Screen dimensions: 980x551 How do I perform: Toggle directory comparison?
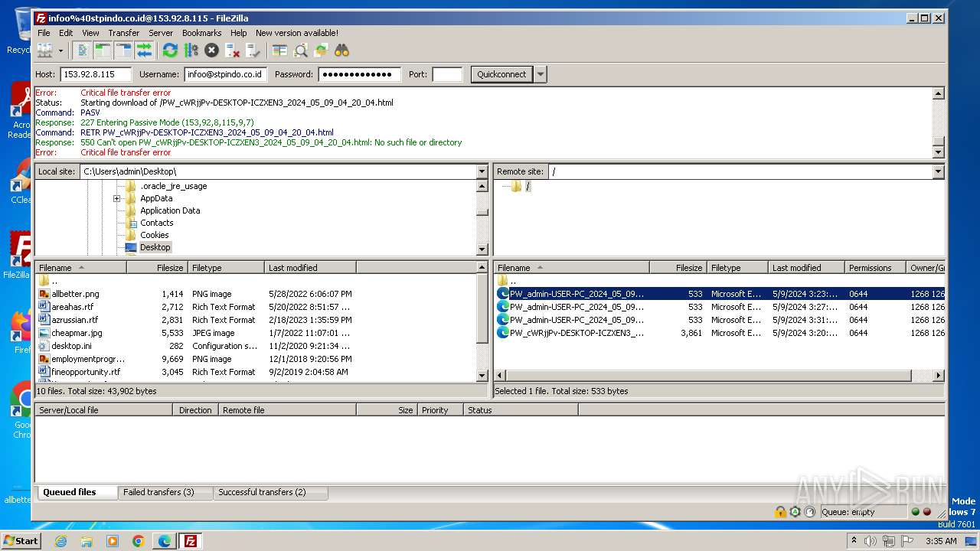tap(301, 51)
